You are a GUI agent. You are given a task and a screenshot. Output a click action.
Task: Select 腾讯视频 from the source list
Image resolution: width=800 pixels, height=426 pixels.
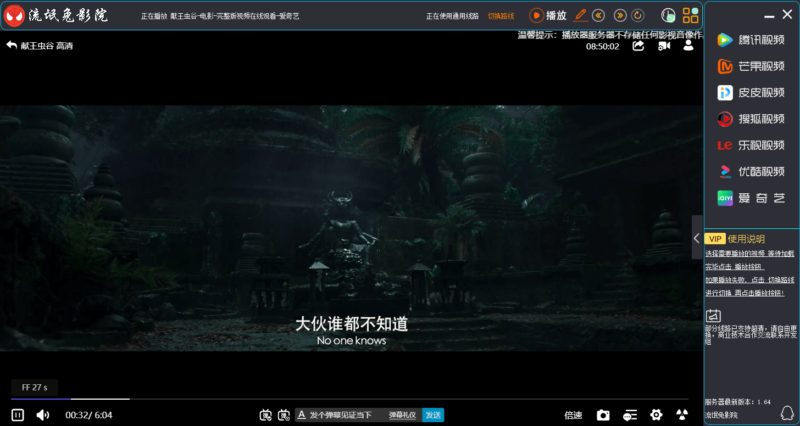pyautogui.click(x=752, y=40)
